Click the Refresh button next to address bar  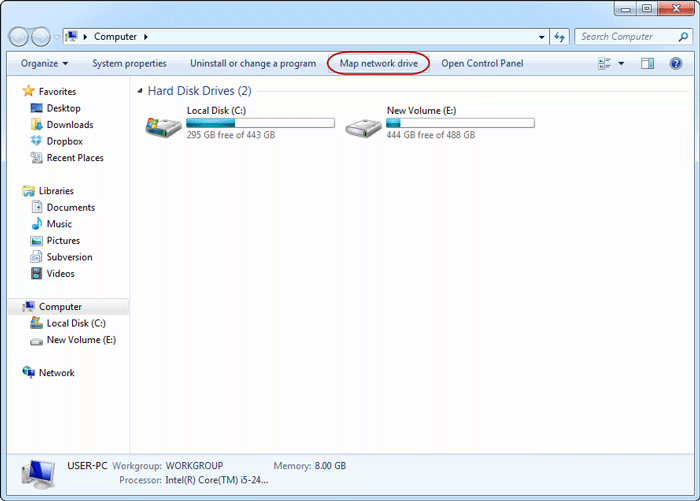click(559, 37)
